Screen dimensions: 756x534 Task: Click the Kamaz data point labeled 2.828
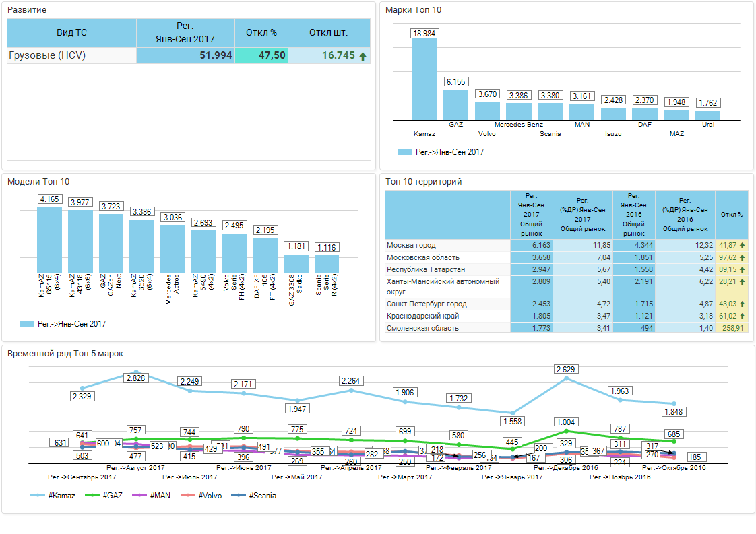136,372
